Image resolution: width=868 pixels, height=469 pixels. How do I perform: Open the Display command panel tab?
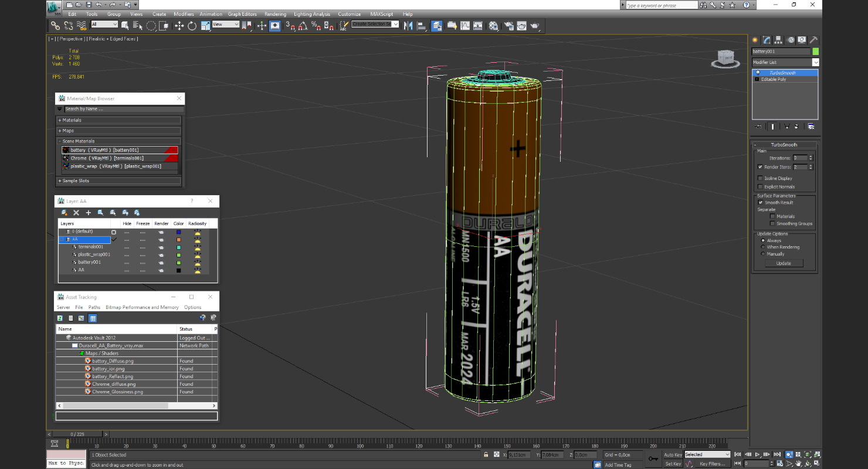(x=802, y=40)
